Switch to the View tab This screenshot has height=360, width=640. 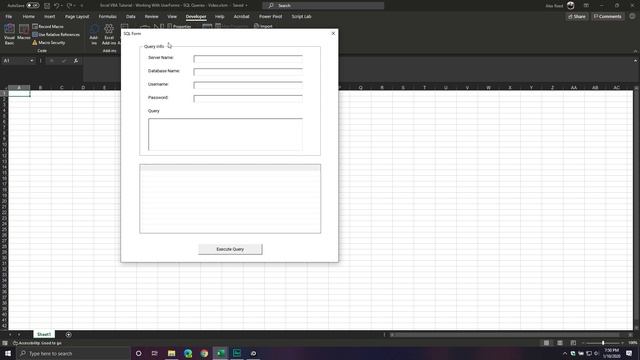pos(172,17)
